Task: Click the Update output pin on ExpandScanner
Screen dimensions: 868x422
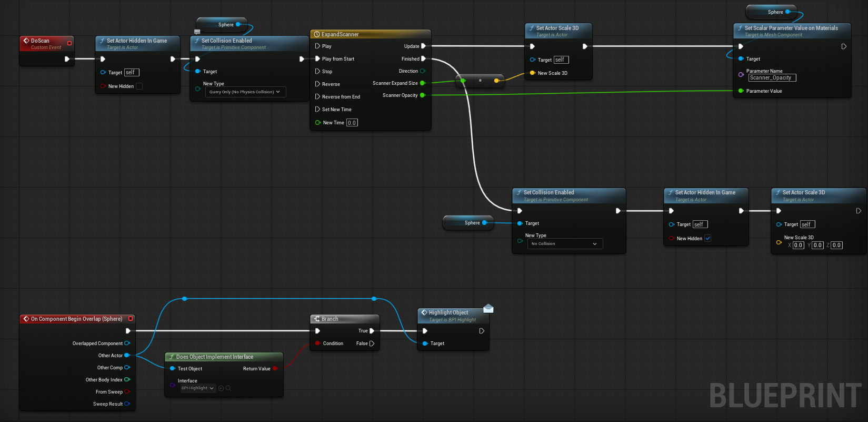Action: (x=424, y=46)
